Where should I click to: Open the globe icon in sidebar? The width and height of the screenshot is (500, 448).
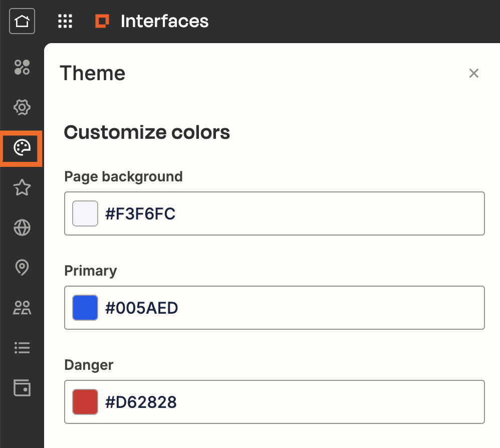click(22, 228)
